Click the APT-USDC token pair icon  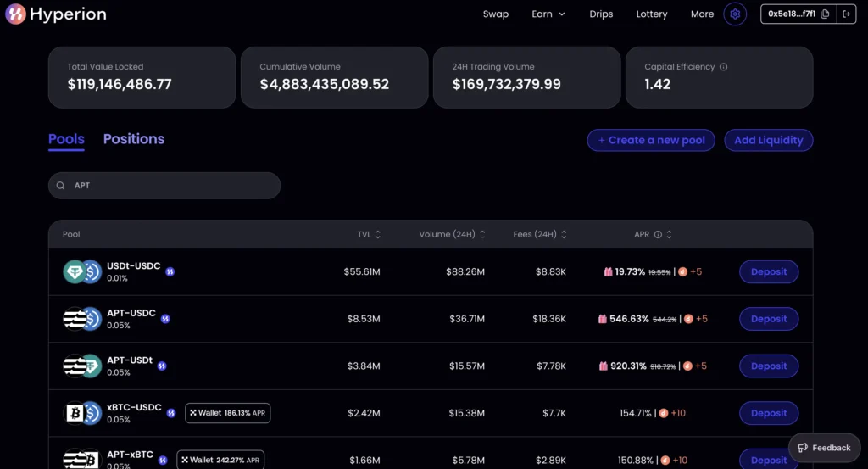[82, 319]
